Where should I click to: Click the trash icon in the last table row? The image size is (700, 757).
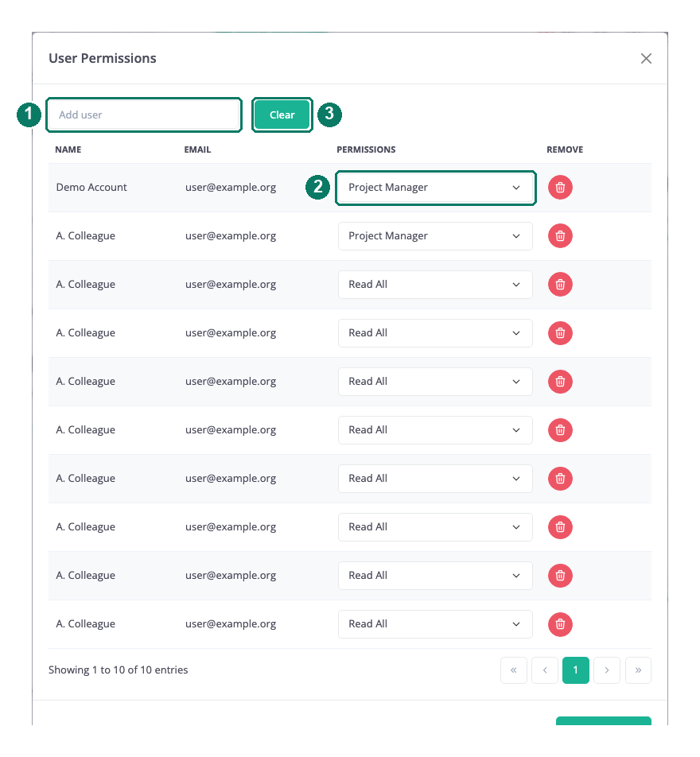[x=560, y=624]
